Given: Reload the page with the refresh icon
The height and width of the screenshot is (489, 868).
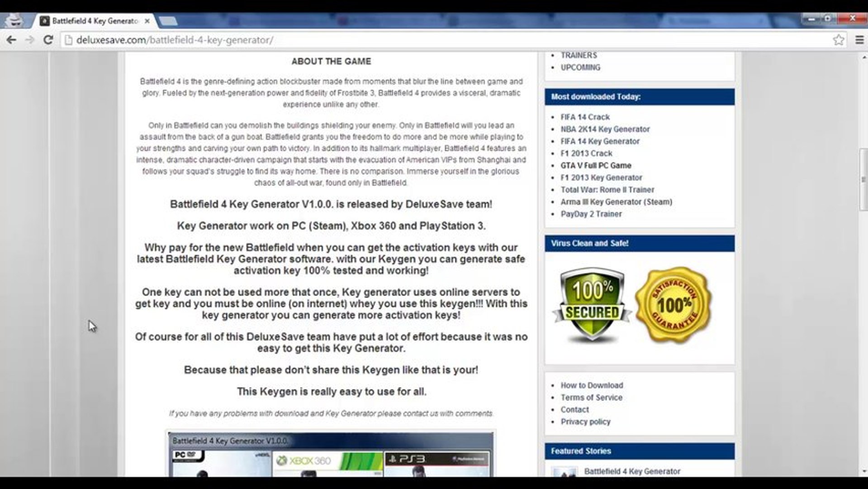Looking at the screenshot, I should [48, 40].
